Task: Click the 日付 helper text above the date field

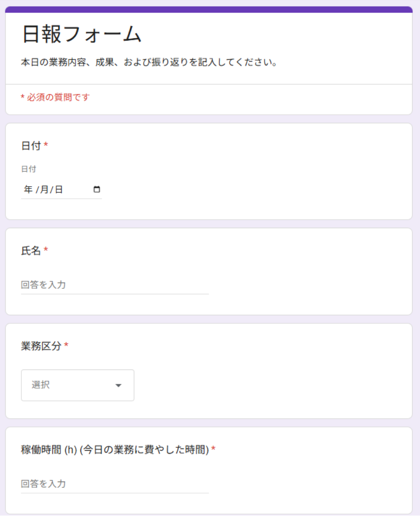Action: pos(27,169)
